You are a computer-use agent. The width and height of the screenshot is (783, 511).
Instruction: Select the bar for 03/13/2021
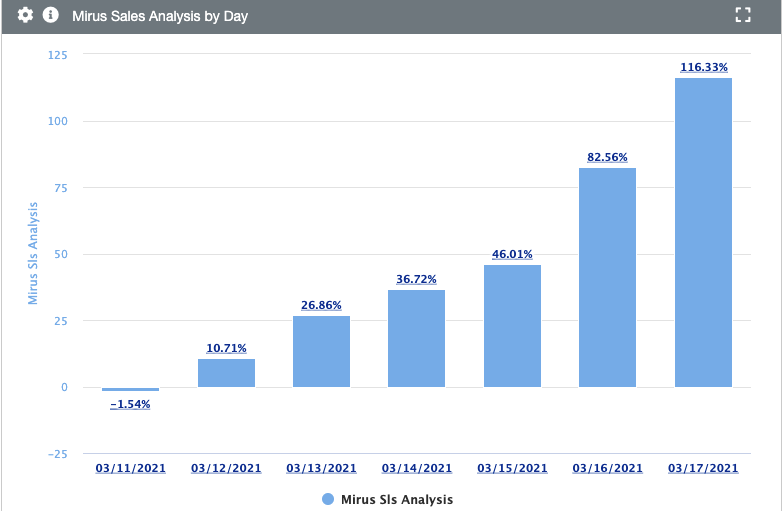point(321,351)
